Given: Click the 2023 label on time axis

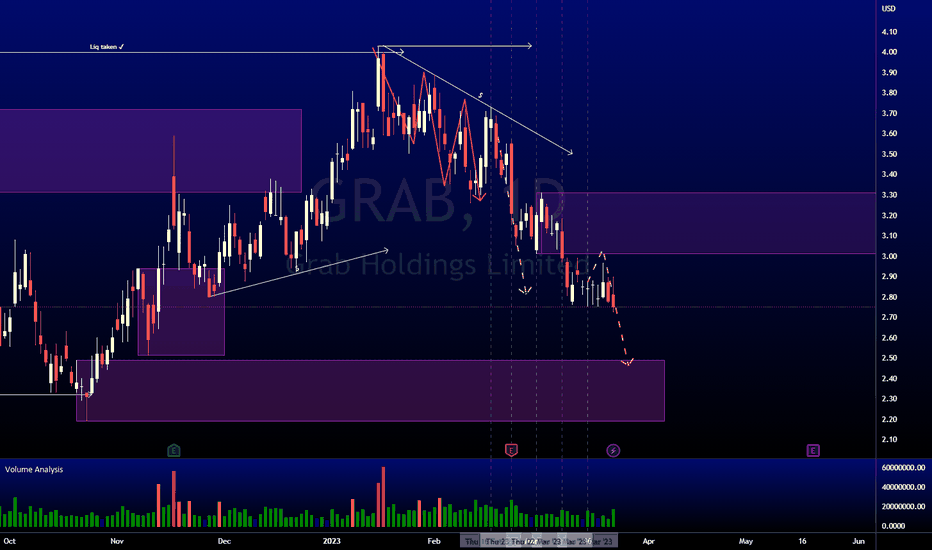Looking at the screenshot, I should (332, 541).
